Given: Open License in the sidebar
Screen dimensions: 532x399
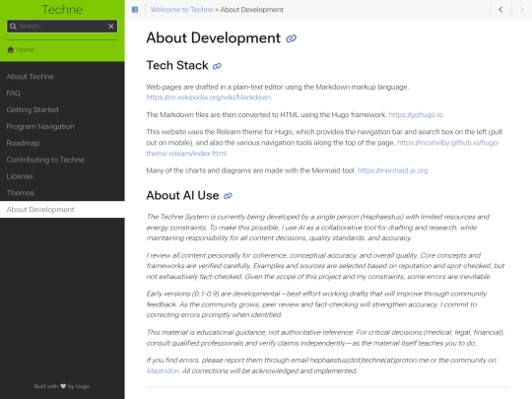Looking at the screenshot, I should pyautogui.click(x=20, y=176).
